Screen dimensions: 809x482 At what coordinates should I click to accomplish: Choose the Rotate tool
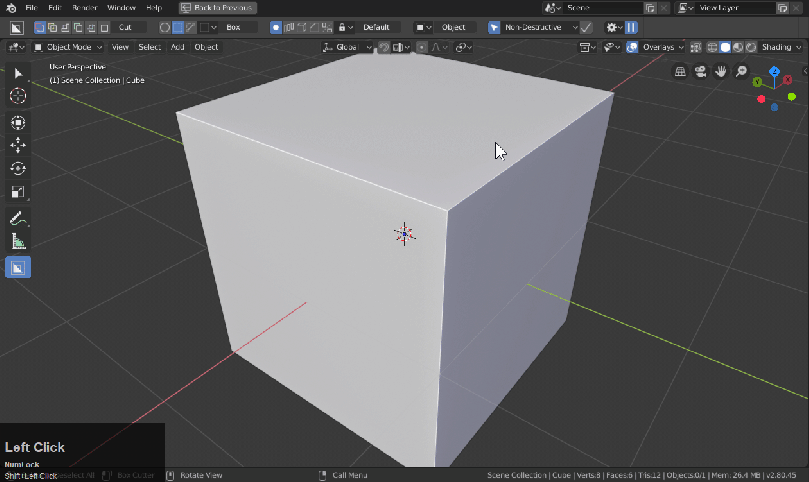18,169
